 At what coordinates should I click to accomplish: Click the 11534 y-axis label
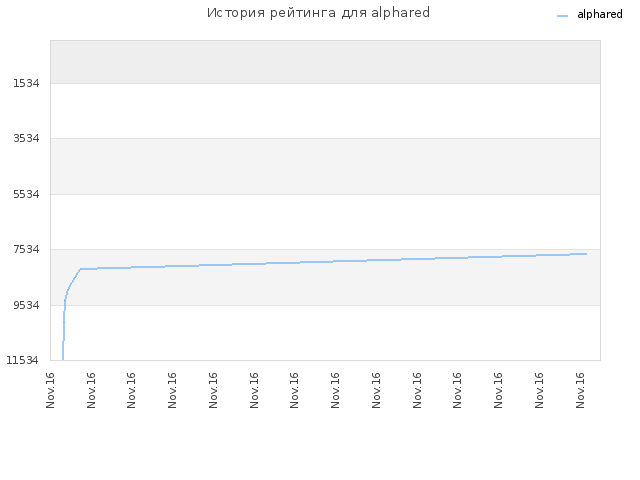22,360
